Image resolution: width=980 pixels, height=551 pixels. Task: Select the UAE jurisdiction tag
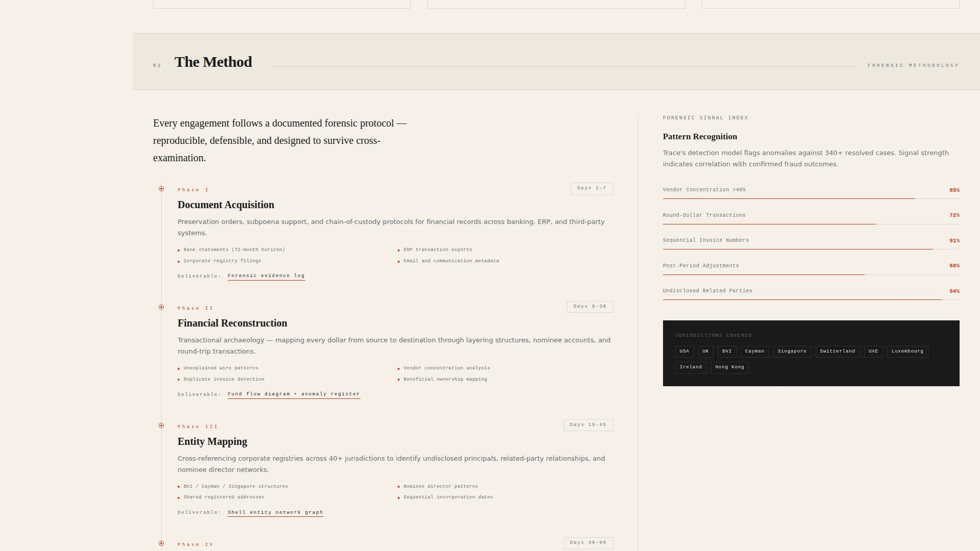pos(873,352)
